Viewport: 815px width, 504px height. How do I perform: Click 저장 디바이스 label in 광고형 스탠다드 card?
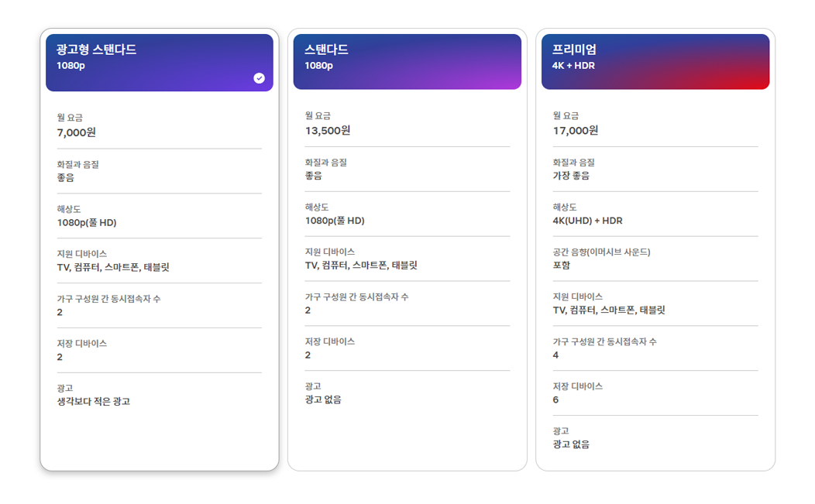pyautogui.click(x=81, y=344)
